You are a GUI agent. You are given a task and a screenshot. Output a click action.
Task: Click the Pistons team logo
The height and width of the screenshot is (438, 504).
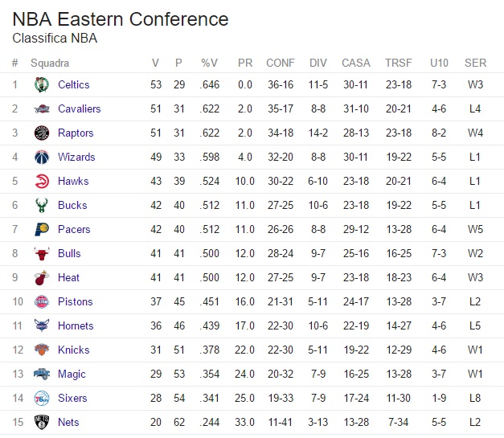point(42,301)
